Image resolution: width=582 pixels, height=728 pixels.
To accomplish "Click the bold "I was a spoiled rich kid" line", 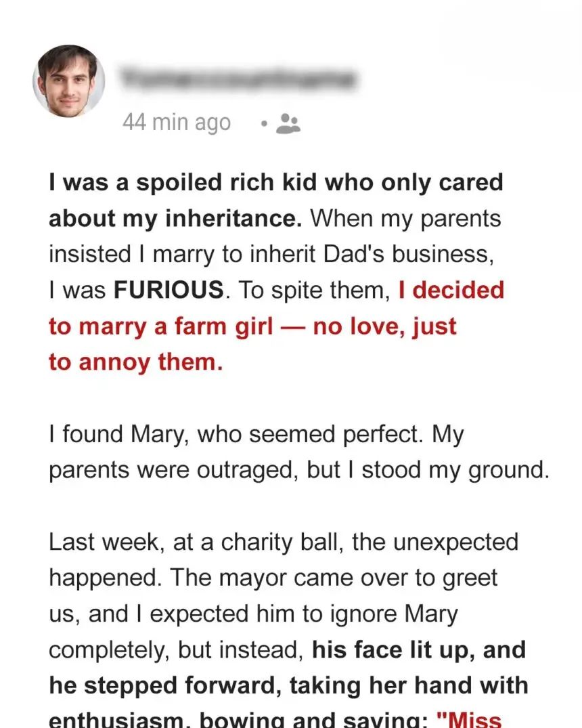I will [275, 183].
